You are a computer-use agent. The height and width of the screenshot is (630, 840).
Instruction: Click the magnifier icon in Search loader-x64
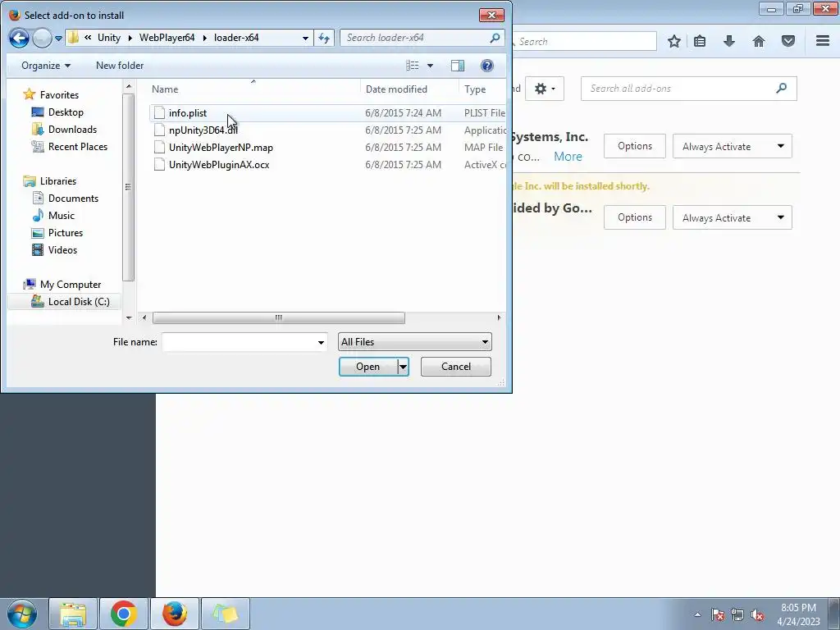tap(495, 38)
